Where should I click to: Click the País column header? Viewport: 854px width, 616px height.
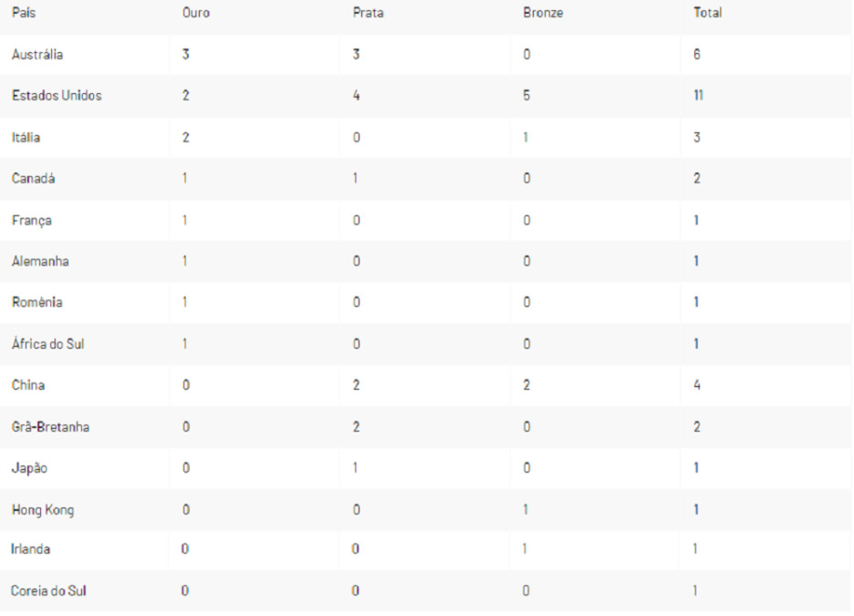coord(22,14)
